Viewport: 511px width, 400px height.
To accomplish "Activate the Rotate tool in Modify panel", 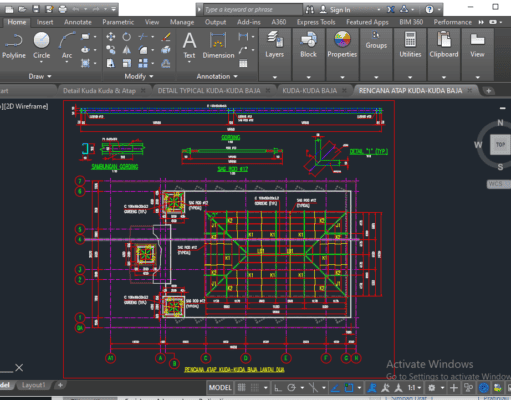I will coord(127,37).
